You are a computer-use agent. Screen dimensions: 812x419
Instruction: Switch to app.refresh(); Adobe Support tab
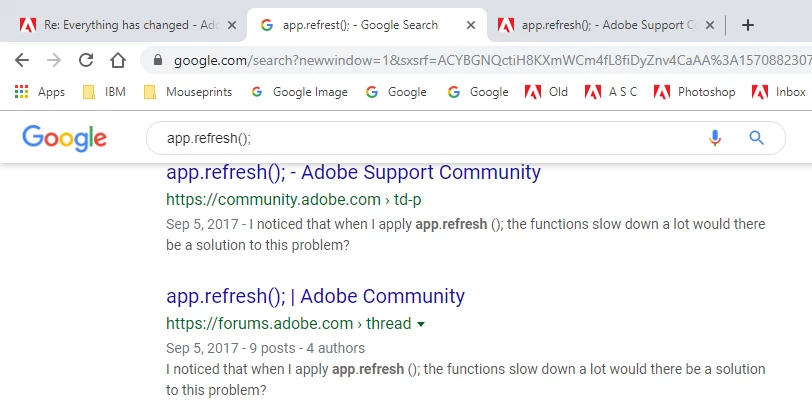605,25
